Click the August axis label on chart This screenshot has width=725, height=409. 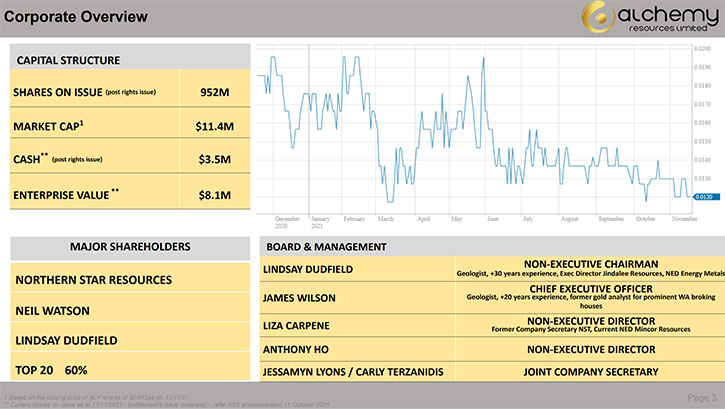point(569,219)
